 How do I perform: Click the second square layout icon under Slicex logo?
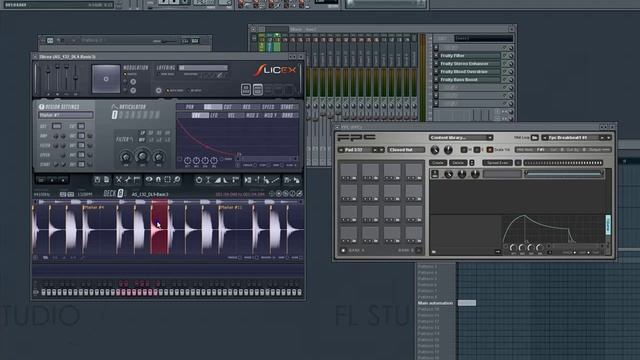(x=258, y=89)
